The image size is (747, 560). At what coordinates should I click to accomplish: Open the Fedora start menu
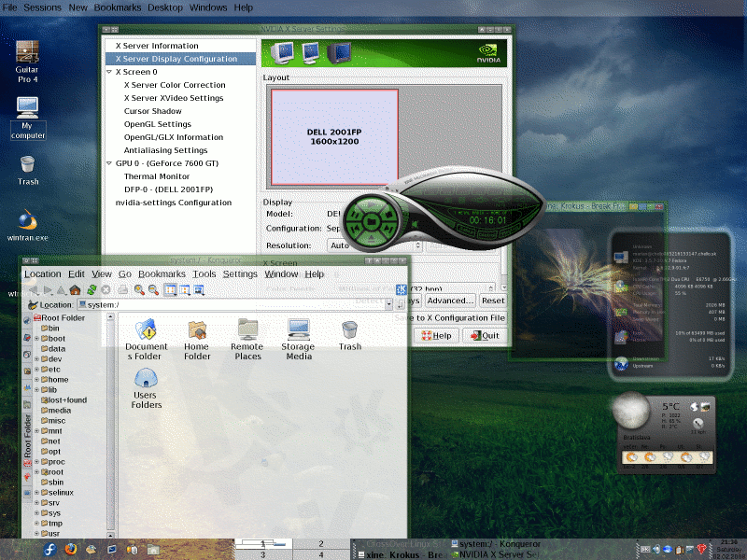[50, 550]
